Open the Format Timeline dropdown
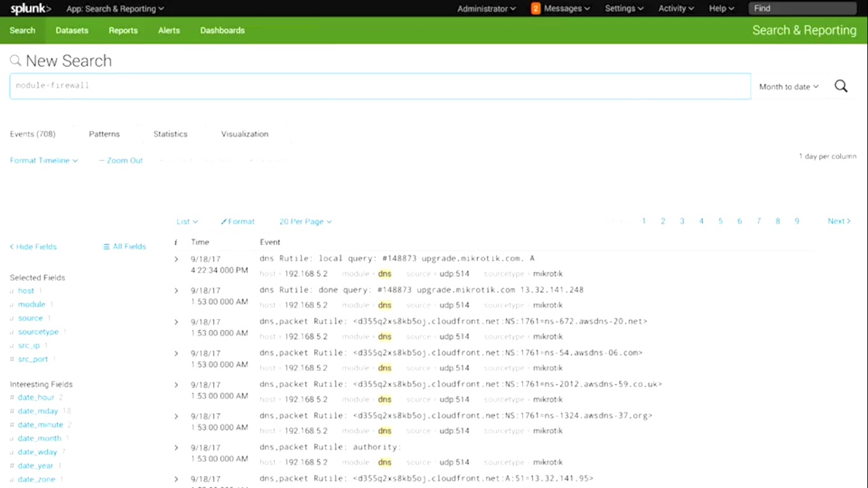This screenshot has width=868, height=488. pos(44,161)
